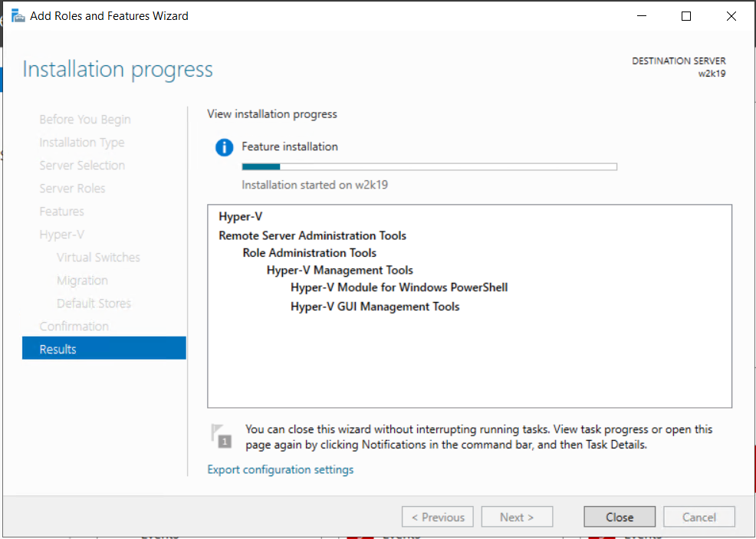Click the disabled Previous button
Viewport: 756px width, 539px height.
pyautogui.click(x=438, y=518)
